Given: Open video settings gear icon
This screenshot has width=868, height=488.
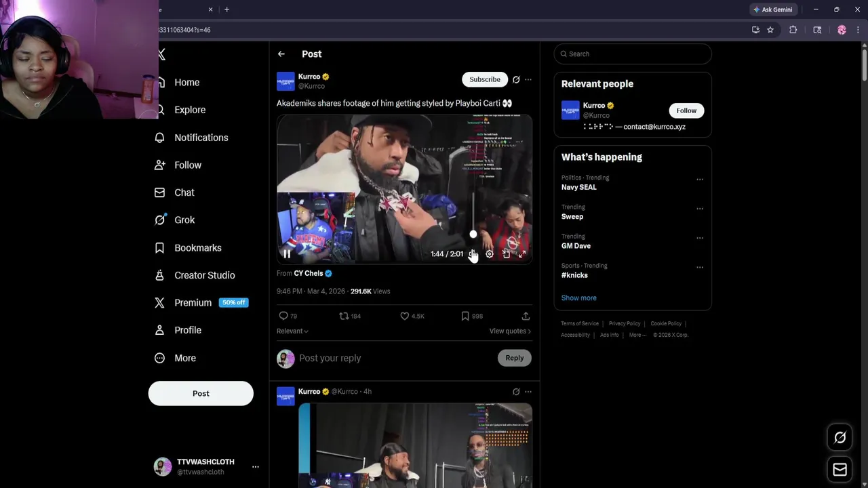Looking at the screenshot, I should point(490,254).
